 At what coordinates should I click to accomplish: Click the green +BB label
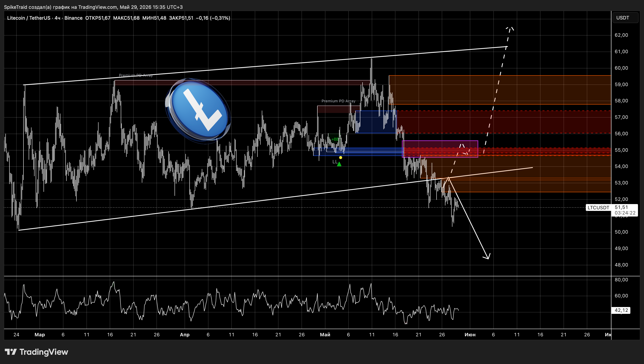click(335, 139)
